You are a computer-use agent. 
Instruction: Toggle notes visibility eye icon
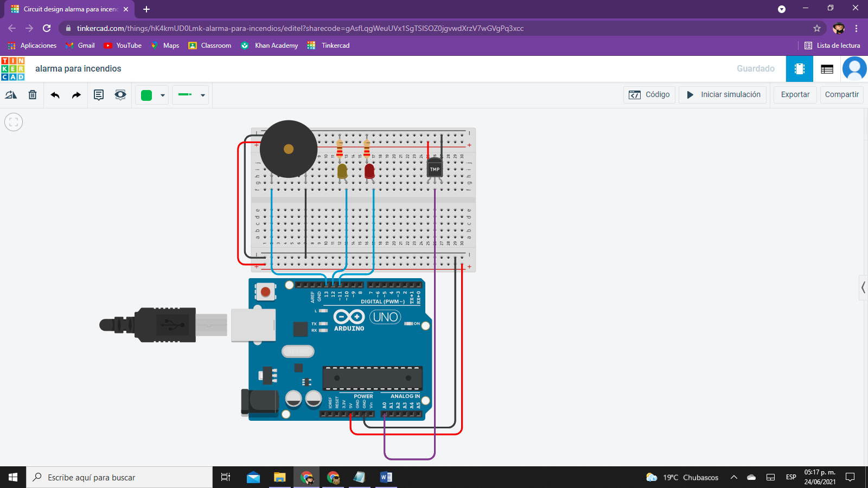120,95
